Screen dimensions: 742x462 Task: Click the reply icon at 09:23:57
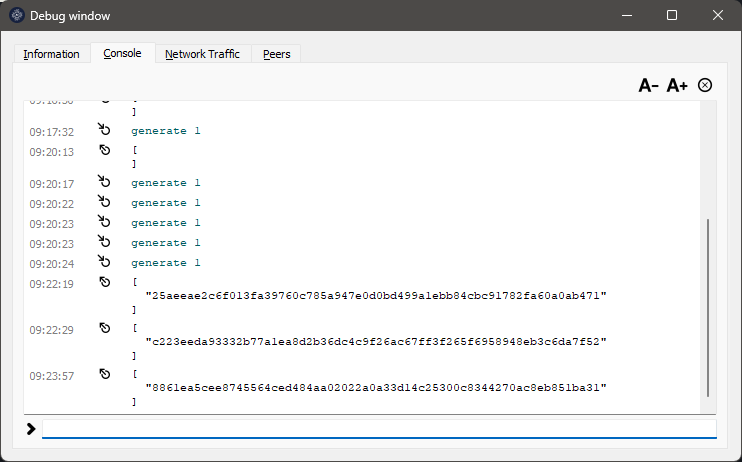point(104,374)
